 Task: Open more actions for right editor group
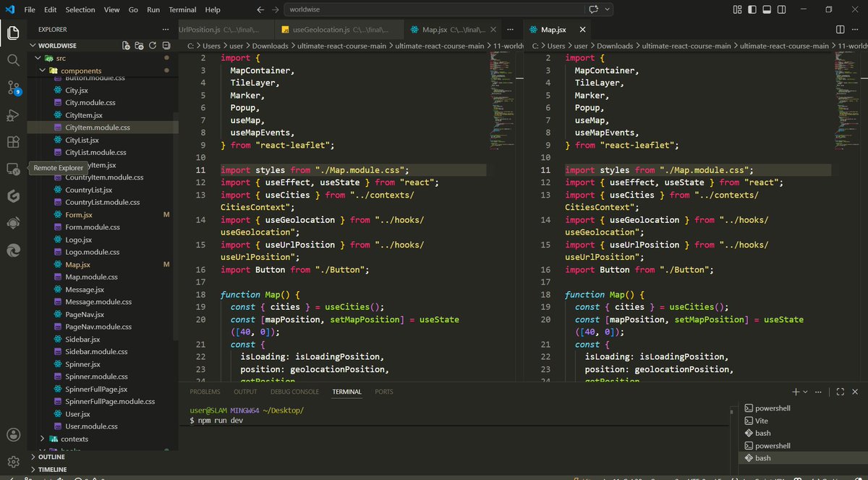tap(855, 30)
